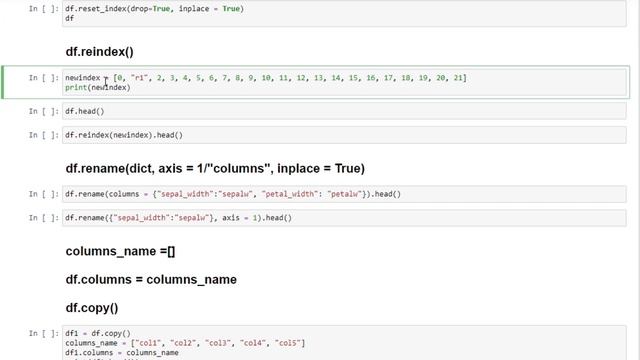Click the df1.columns = columns_name line
The image size is (640, 360).
pos(122,353)
